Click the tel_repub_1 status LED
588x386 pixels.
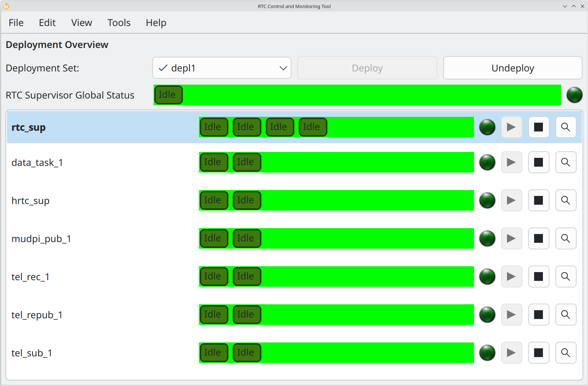pyautogui.click(x=487, y=315)
